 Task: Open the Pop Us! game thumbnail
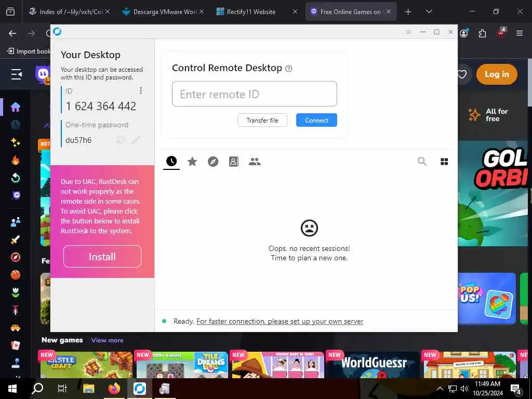tap(486, 298)
